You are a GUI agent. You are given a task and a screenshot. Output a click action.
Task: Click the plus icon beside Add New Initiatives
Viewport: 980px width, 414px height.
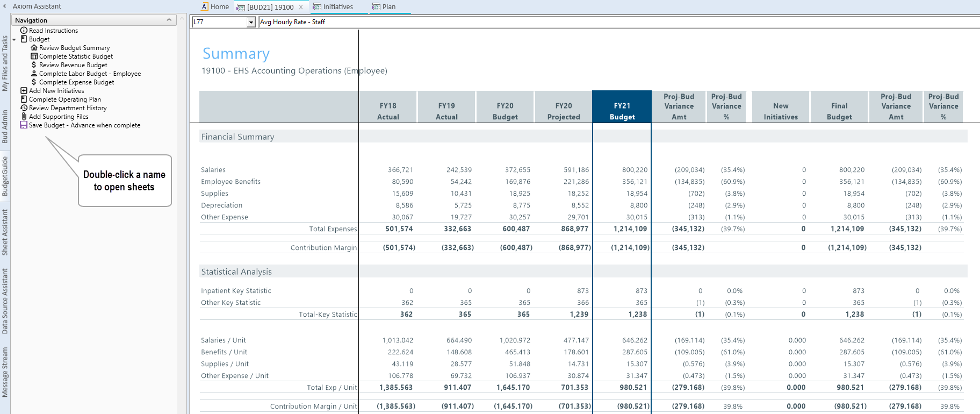[24, 91]
